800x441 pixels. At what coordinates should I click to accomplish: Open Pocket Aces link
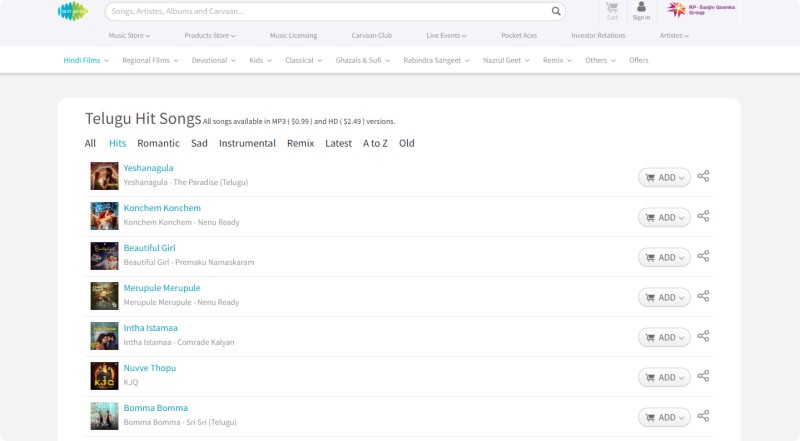point(519,36)
